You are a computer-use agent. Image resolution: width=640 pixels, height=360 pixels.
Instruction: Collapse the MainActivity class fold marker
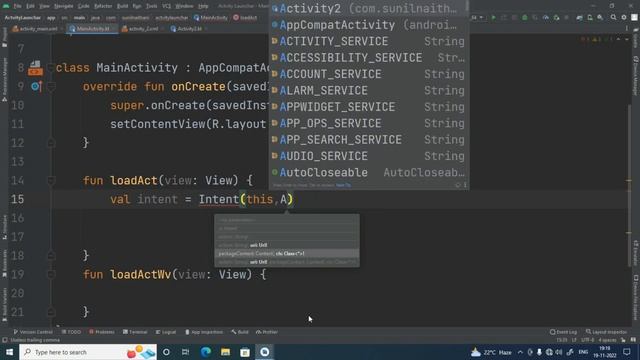pyautogui.click(x=51, y=68)
